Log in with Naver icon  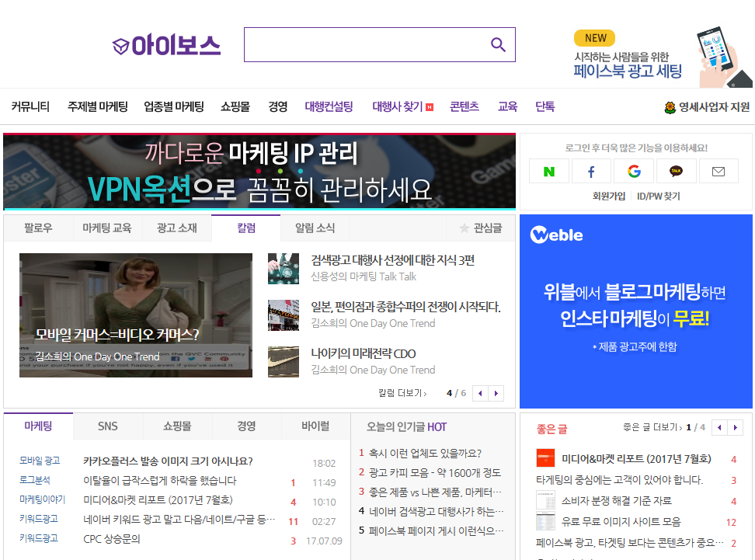(549, 172)
